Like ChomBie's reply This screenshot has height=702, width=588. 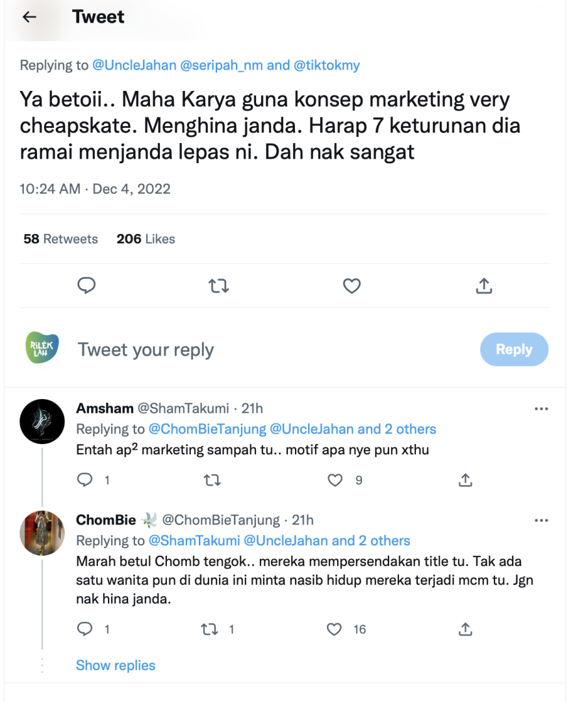pos(335,629)
